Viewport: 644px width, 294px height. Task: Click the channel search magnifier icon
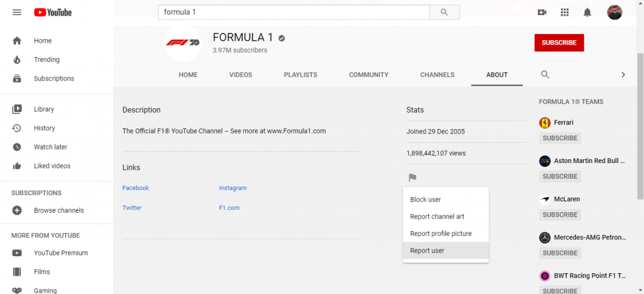coord(545,74)
